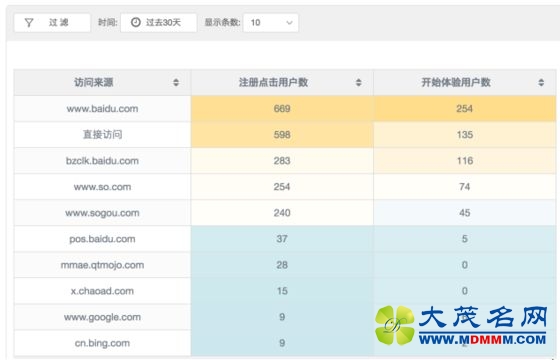Screen dimensions: 560x360
Task: Click the 254 experience cell for www.baidu.com
Action: tap(465, 109)
